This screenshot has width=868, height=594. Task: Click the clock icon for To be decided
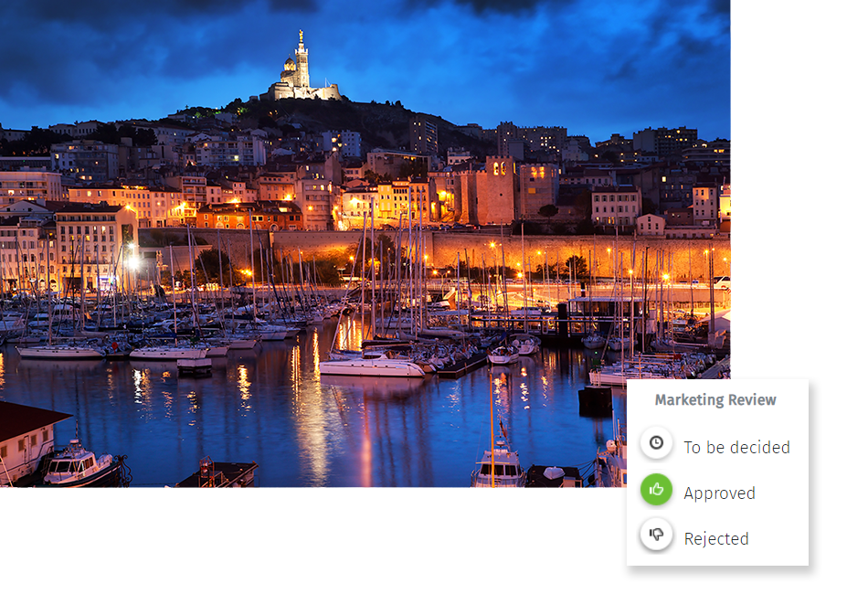click(656, 443)
